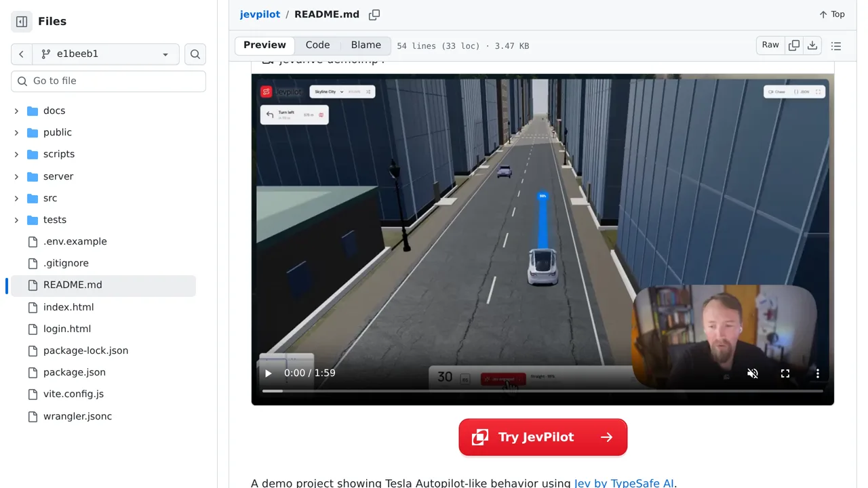Screen dimensions: 868x488
Task: Click the docs folder icon
Action: point(33,110)
